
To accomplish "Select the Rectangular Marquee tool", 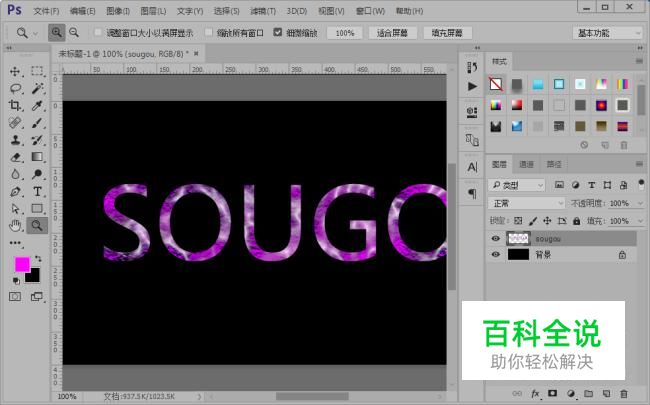I will pyautogui.click(x=37, y=71).
